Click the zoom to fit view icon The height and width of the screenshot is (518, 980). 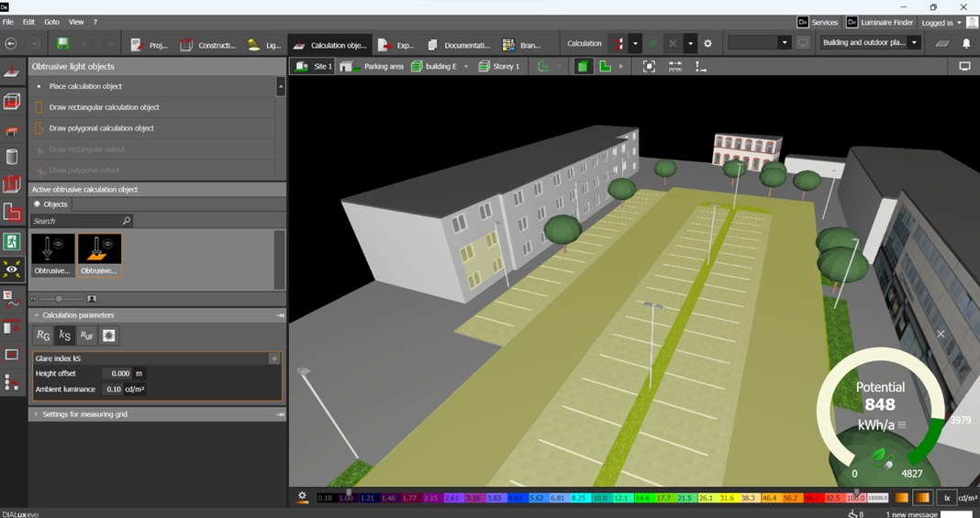[649, 66]
